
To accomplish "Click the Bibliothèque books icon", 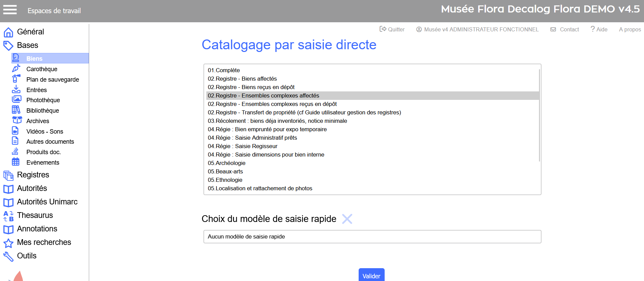I will (x=16, y=110).
